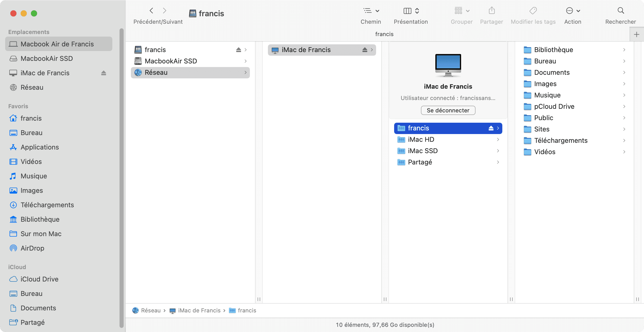The height and width of the screenshot is (332, 644).
Task: Select the Partagé share in column
Action: click(448, 162)
